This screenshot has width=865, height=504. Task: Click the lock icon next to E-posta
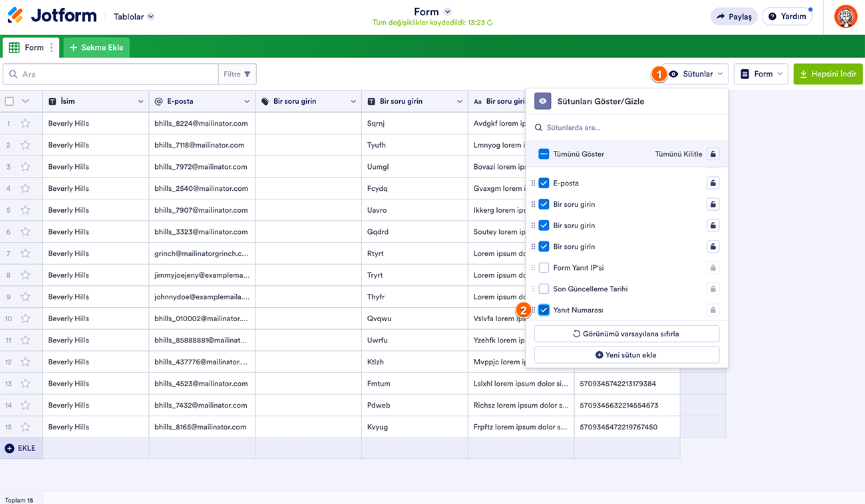[x=713, y=183]
